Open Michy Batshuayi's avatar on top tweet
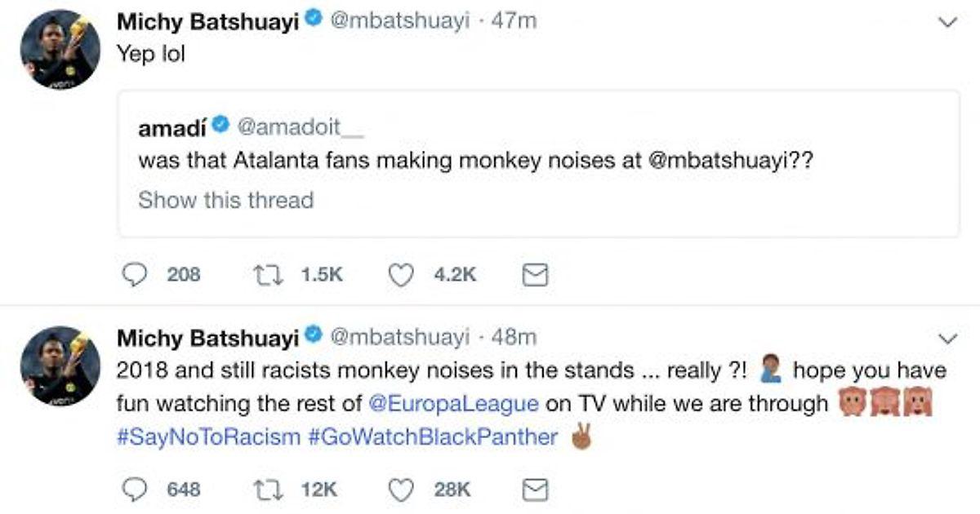This screenshot has height=514, width=980. (60, 50)
